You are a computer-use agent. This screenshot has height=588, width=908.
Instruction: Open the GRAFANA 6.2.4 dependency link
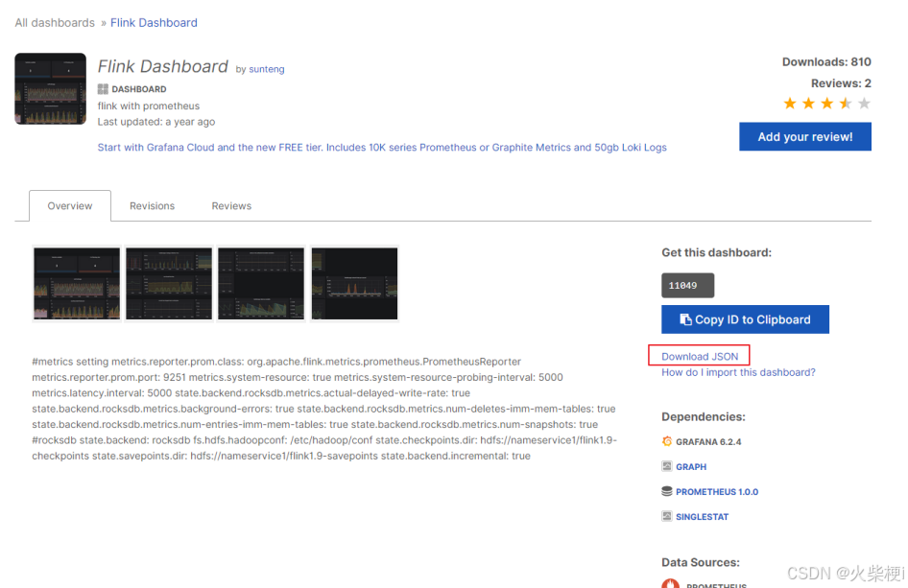tap(708, 441)
